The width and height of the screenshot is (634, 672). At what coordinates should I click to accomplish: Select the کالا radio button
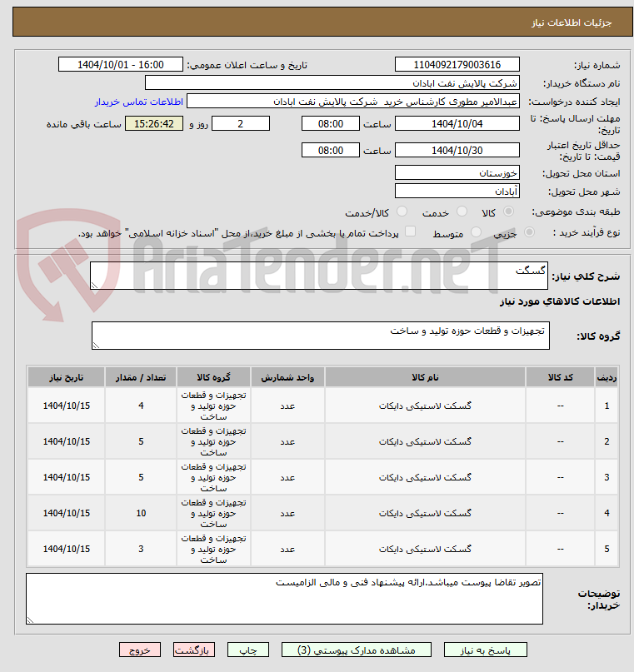pos(508,212)
